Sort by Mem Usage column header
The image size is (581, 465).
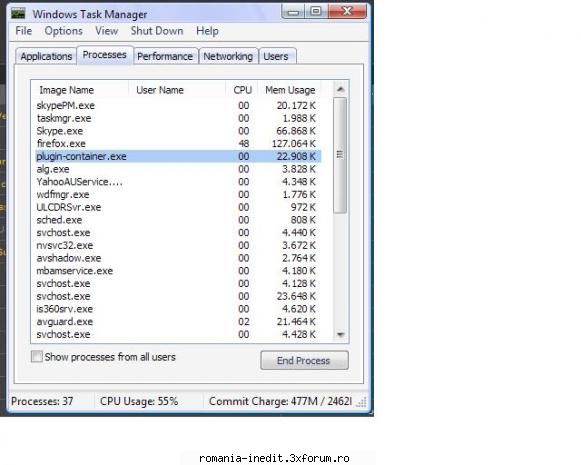(x=290, y=90)
